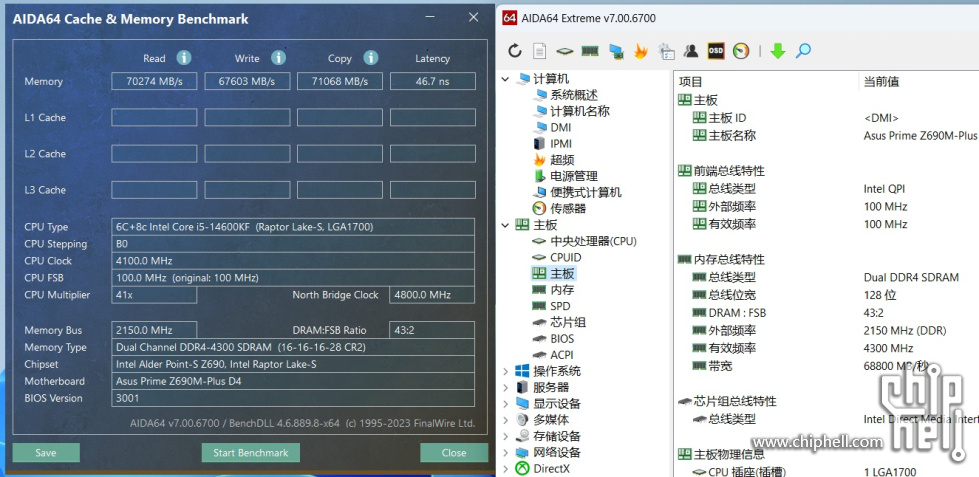979x477 pixels.
Task: Click the Close button in benchmark window
Action: point(454,453)
